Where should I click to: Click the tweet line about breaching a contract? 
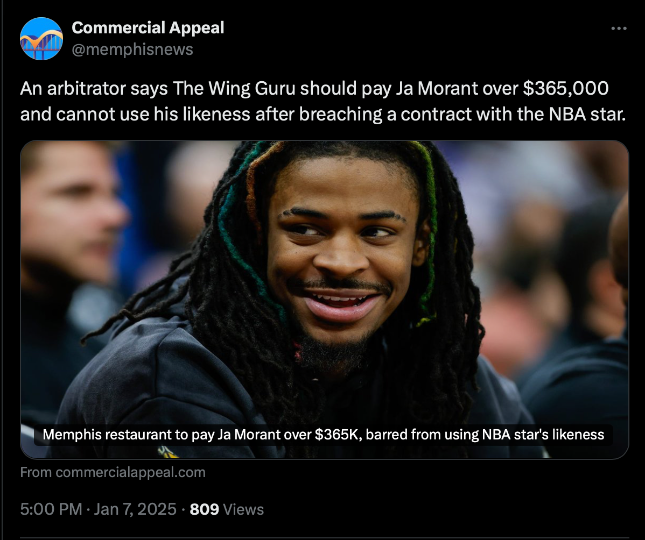pyautogui.click(x=322, y=114)
